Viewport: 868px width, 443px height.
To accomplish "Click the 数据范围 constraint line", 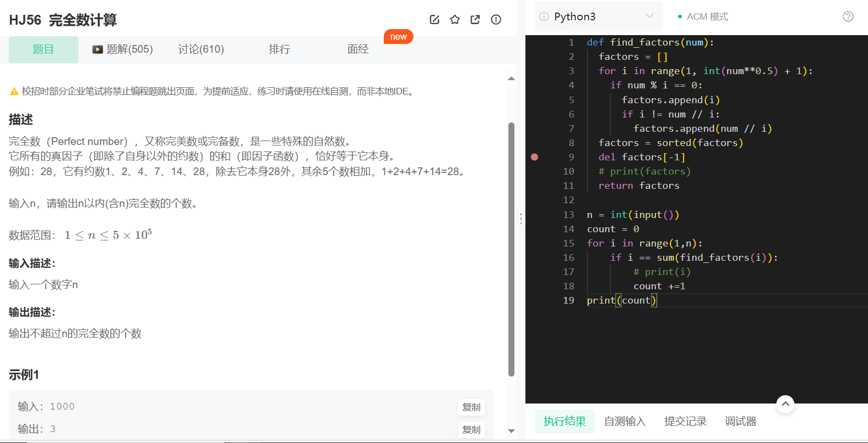I will click(x=80, y=235).
